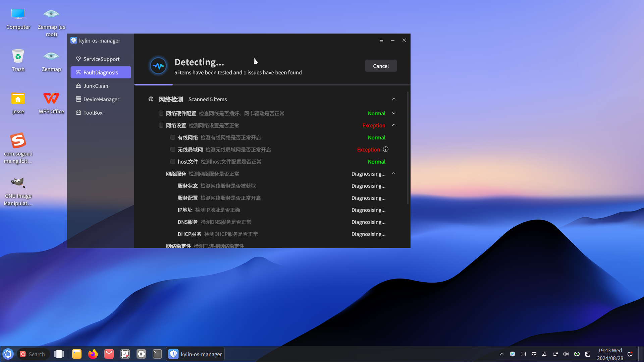
Task: Click the diagnosis list vertical scrollbar
Action: (408, 147)
